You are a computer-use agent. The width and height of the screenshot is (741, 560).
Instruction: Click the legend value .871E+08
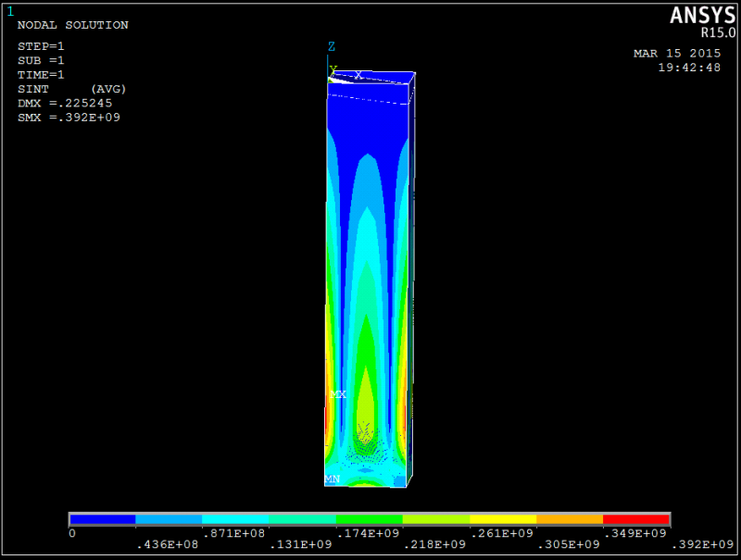point(234,533)
